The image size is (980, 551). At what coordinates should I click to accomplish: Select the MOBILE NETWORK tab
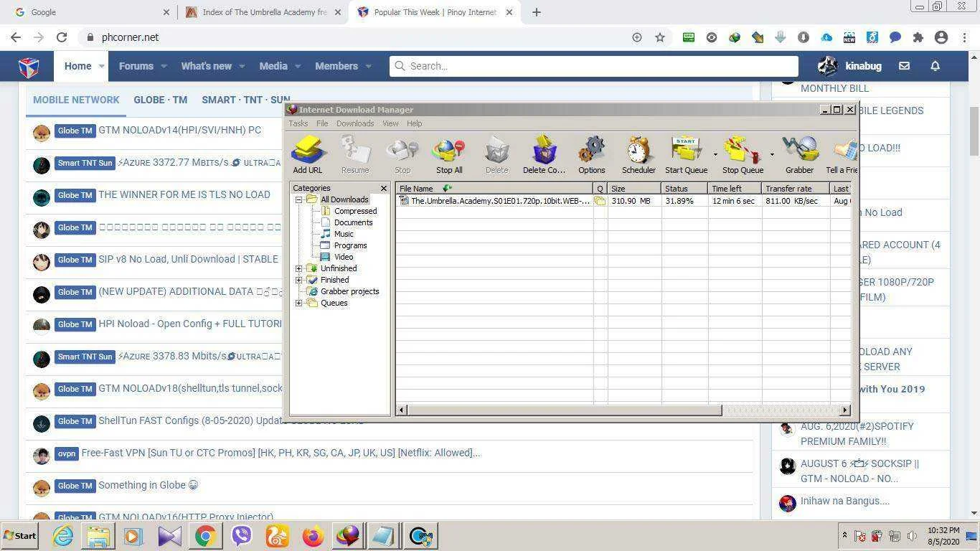(76, 100)
